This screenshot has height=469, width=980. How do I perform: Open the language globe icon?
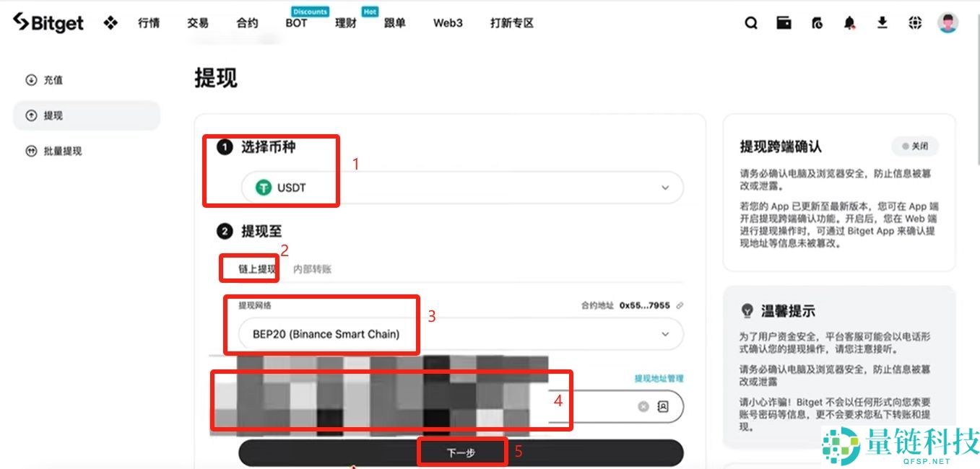[x=914, y=23]
